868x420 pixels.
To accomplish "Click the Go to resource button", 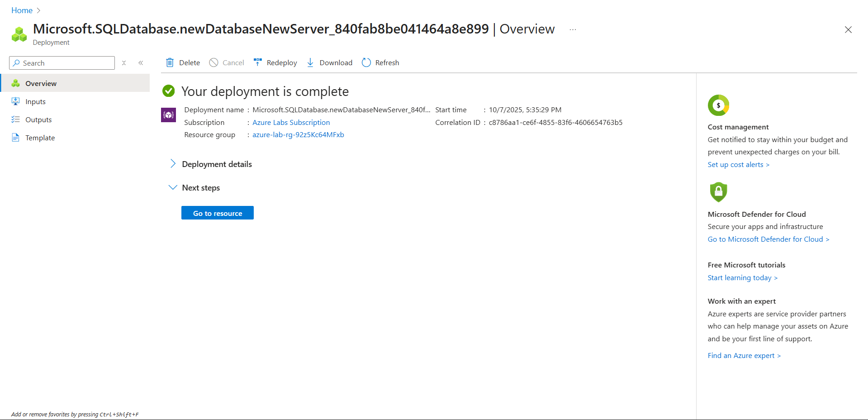I will pyautogui.click(x=218, y=213).
